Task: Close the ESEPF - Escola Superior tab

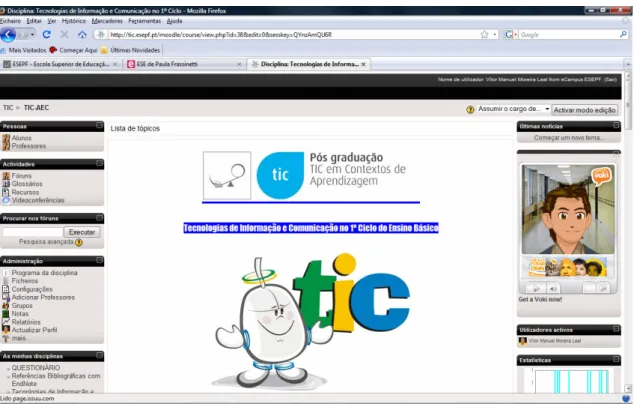Action: pyautogui.click(x=115, y=64)
